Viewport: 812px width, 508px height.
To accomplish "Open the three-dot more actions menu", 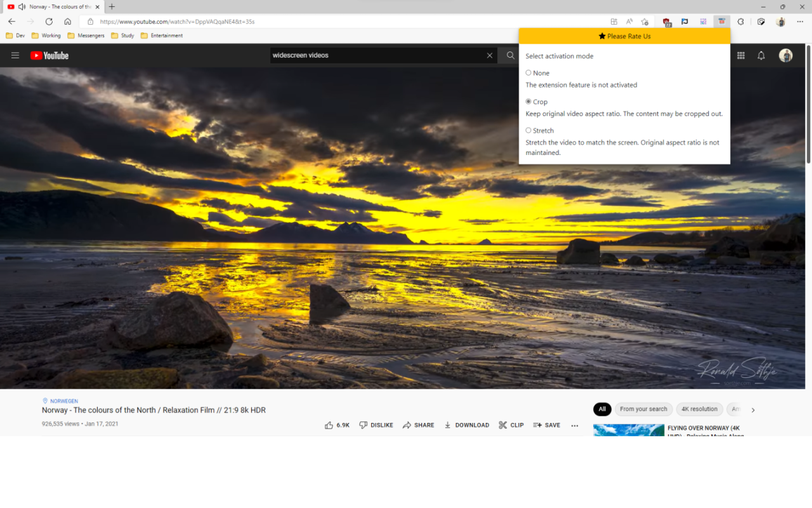I will pos(575,425).
